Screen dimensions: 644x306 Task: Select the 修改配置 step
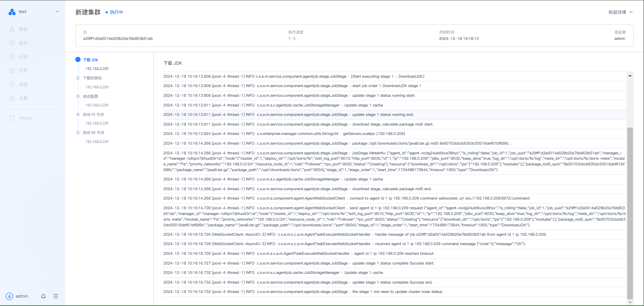coord(91,96)
